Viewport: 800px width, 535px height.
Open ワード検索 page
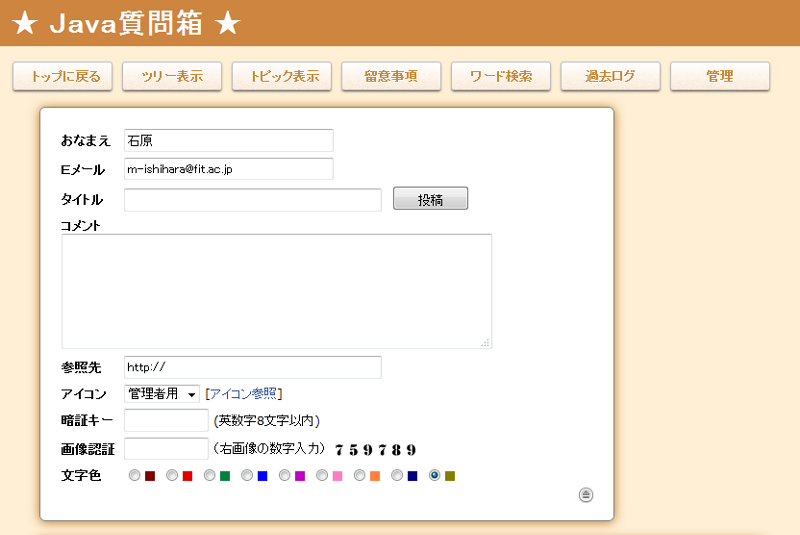point(501,77)
